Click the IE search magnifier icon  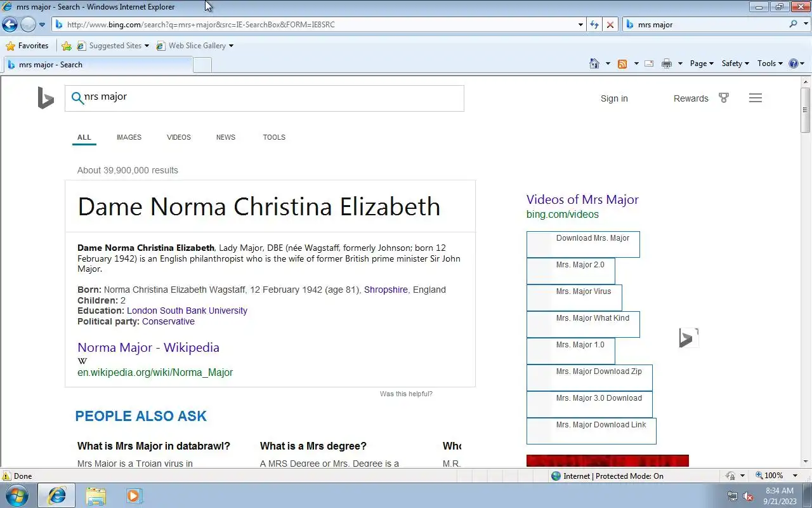click(x=793, y=24)
